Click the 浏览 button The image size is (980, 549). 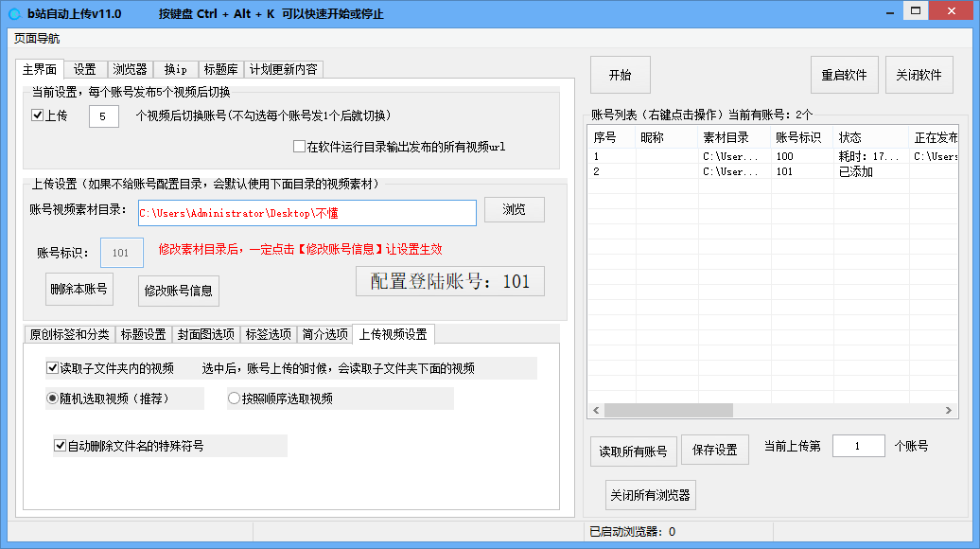click(x=515, y=209)
